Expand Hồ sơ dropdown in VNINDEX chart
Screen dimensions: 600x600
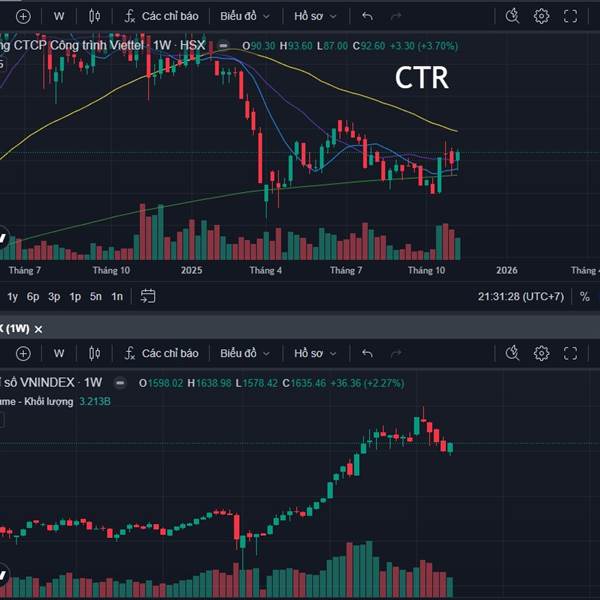[315, 354]
